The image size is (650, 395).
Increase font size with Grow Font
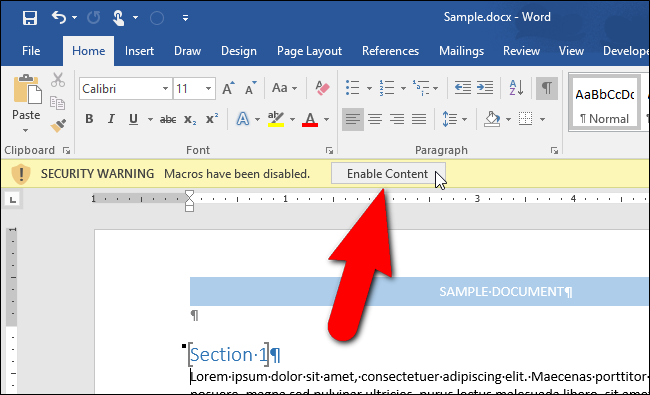(228, 88)
